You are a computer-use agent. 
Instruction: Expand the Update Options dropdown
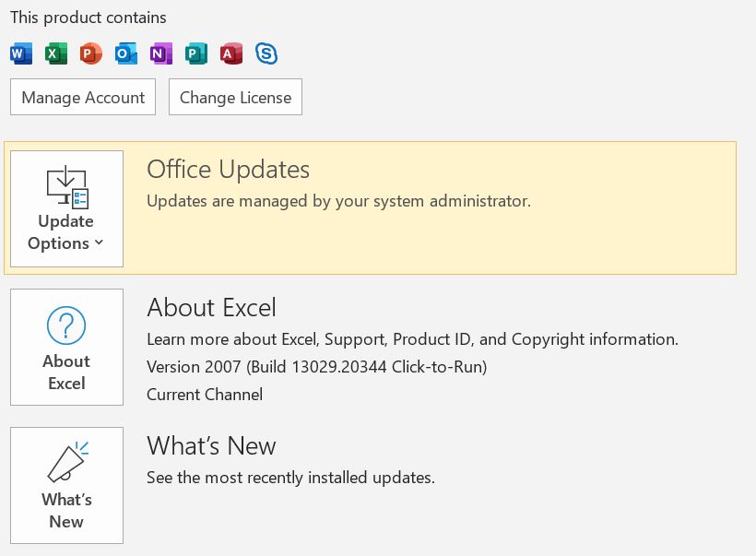pyautogui.click(x=66, y=208)
